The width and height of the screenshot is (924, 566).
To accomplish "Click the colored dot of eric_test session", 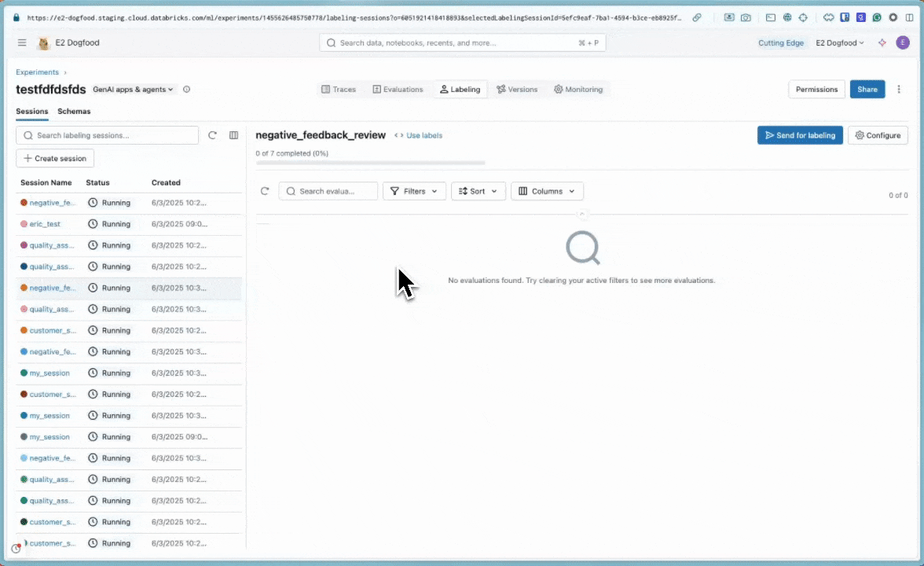I will (x=24, y=224).
